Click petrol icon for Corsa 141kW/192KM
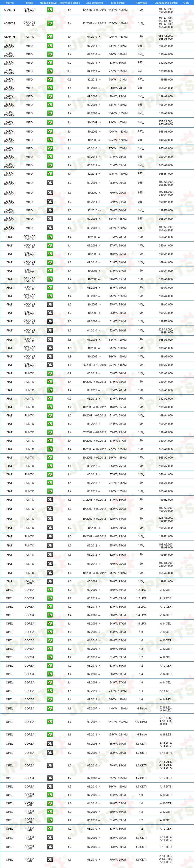Screen dimensions: 194x868 pos(50,722)
